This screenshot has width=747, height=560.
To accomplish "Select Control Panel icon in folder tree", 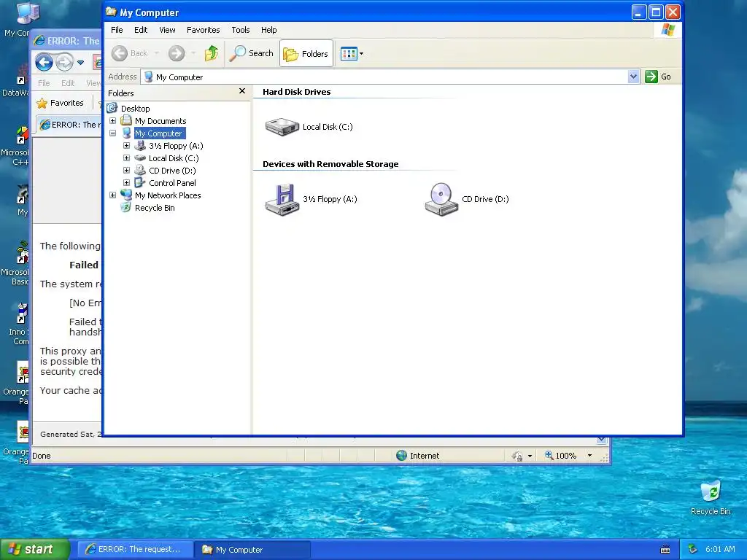I will (x=140, y=182).
